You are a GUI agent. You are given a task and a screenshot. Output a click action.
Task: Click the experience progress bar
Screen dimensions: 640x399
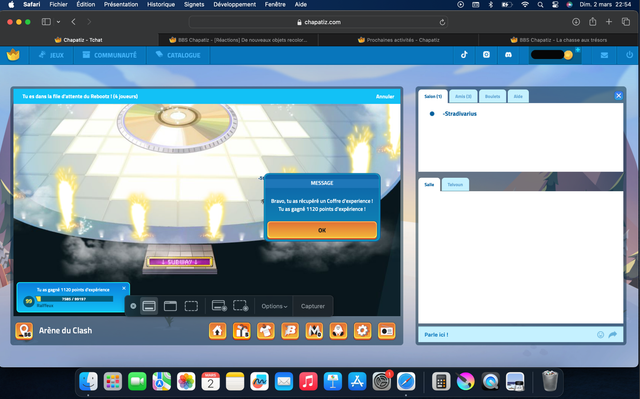pos(74,299)
